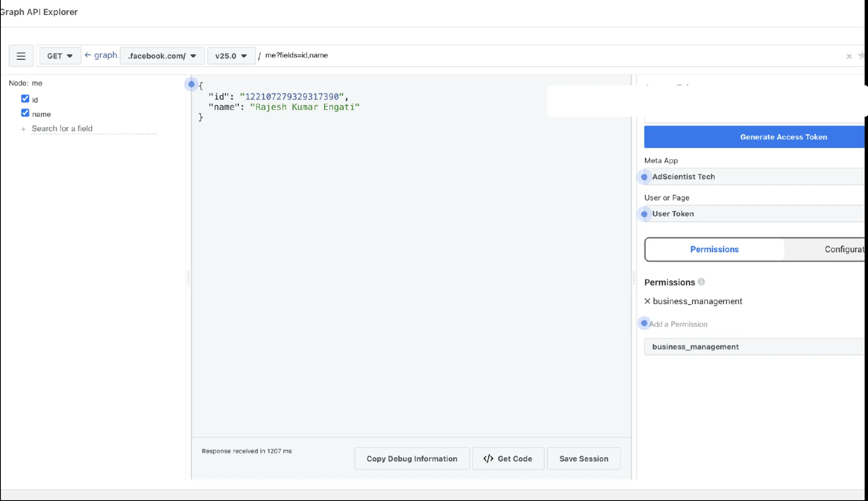Click the Get Code button
Screen dimensions: 868x501
click(x=508, y=459)
